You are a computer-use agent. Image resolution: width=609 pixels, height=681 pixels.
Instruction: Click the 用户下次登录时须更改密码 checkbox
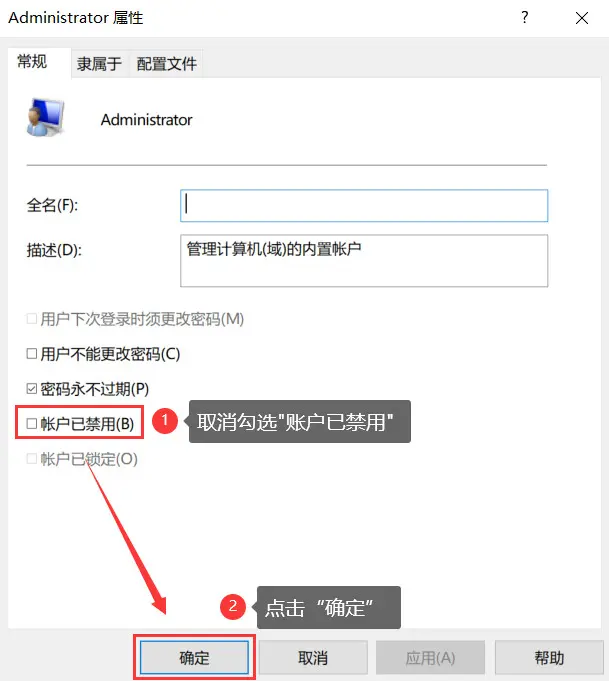point(31,319)
